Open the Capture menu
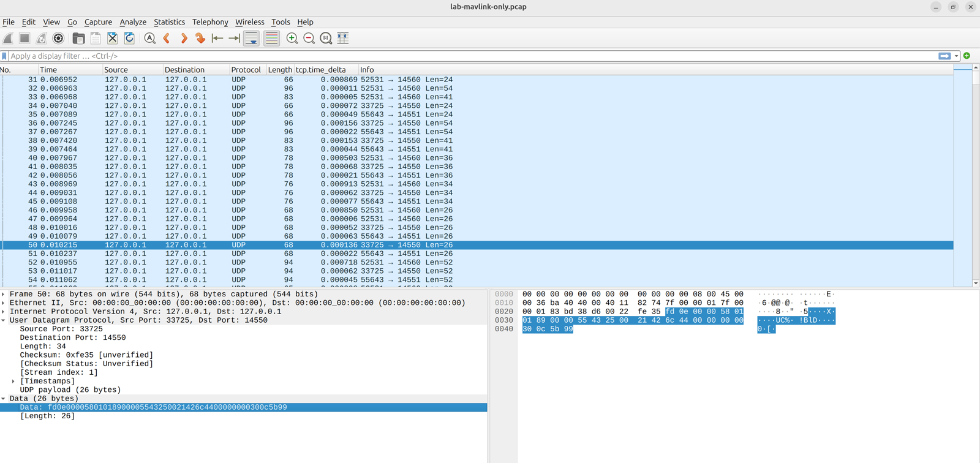980x463 pixels. pos(98,22)
